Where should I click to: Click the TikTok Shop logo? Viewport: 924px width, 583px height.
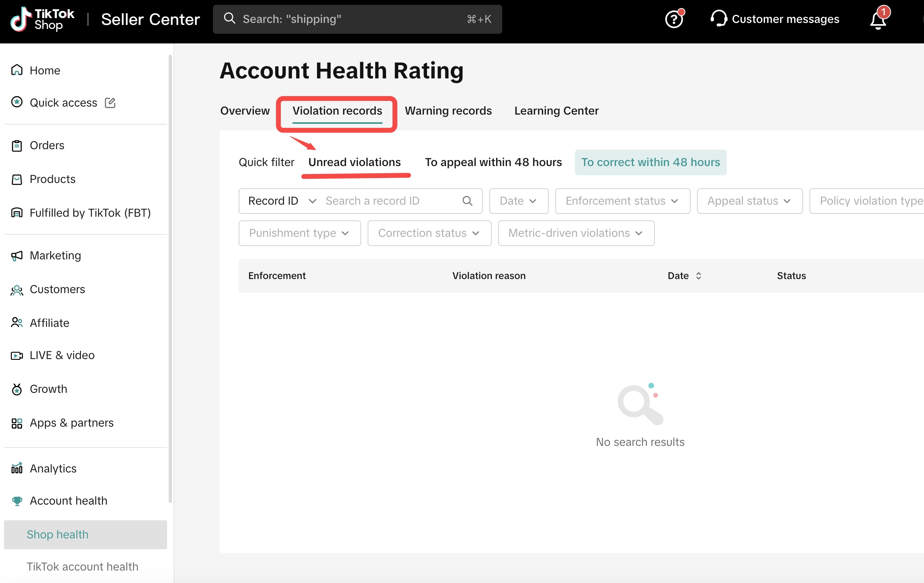pyautogui.click(x=43, y=19)
